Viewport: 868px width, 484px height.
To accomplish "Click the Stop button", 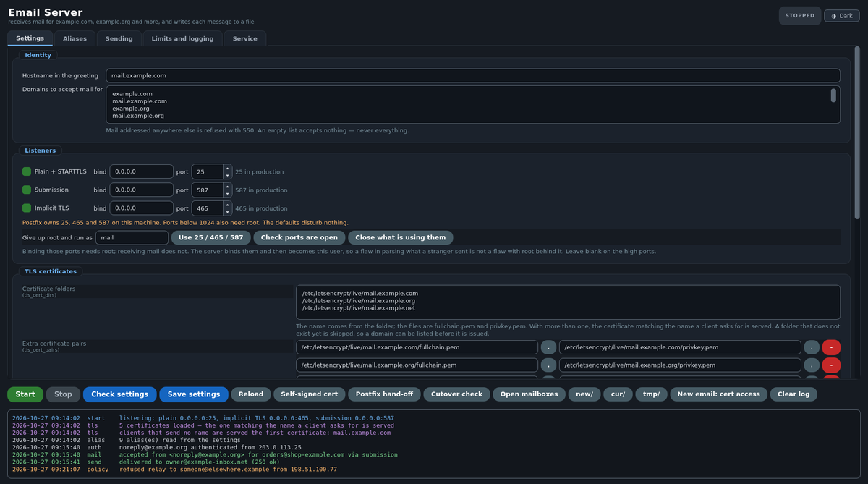I will pyautogui.click(x=64, y=394).
